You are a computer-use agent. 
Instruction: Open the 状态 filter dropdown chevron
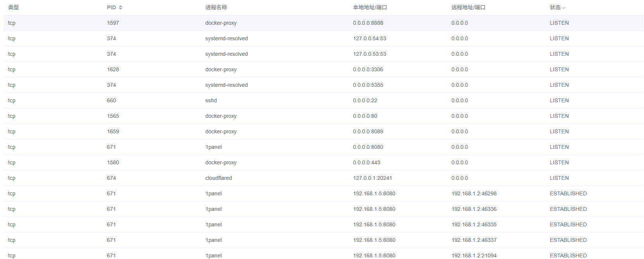click(563, 8)
